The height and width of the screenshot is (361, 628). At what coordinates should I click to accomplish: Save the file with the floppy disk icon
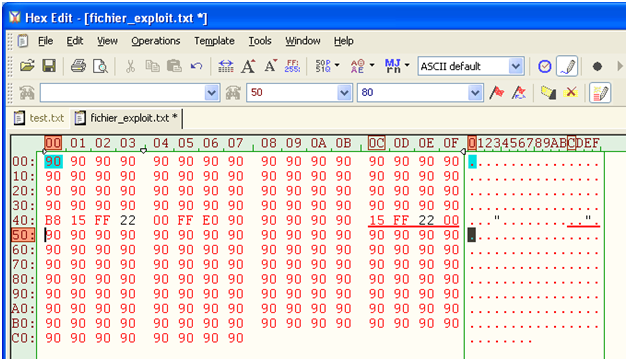tap(49, 66)
